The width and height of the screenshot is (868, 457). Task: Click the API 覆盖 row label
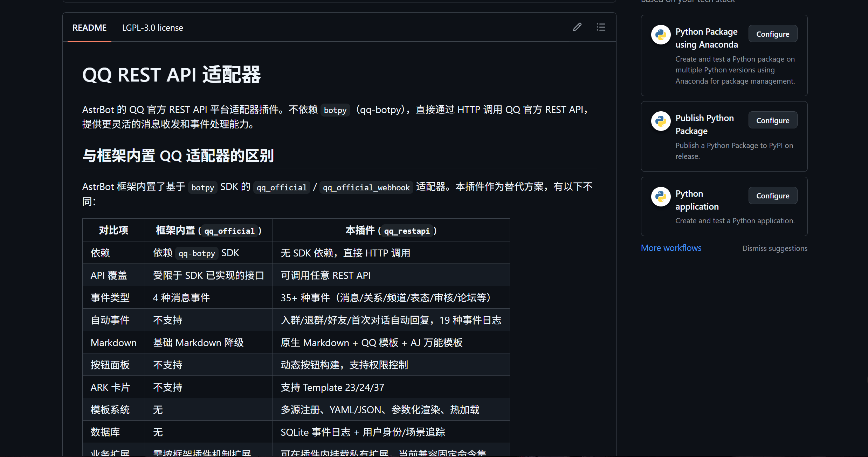click(x=113, y=275)
